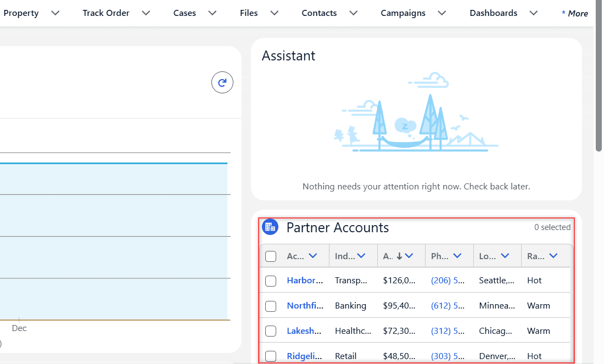Open the Track Order tab
This screenshot has width=604, height=364.
click(106, 13)
